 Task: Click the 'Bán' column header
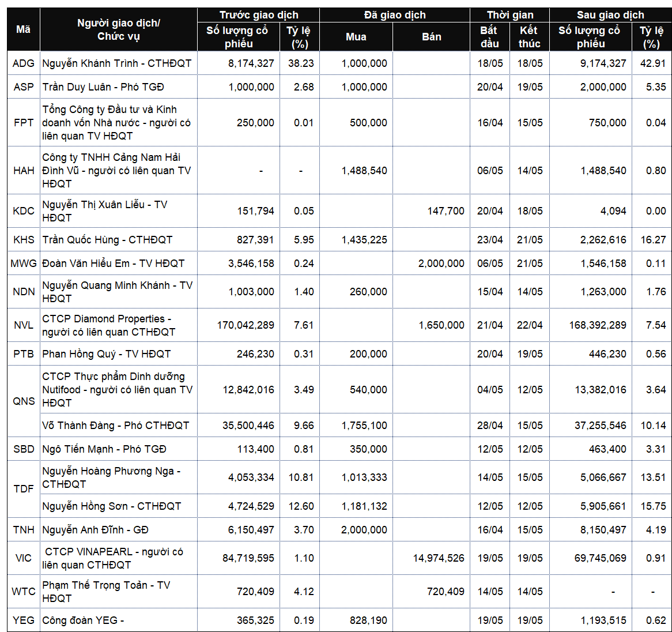(x=431, y=36)
